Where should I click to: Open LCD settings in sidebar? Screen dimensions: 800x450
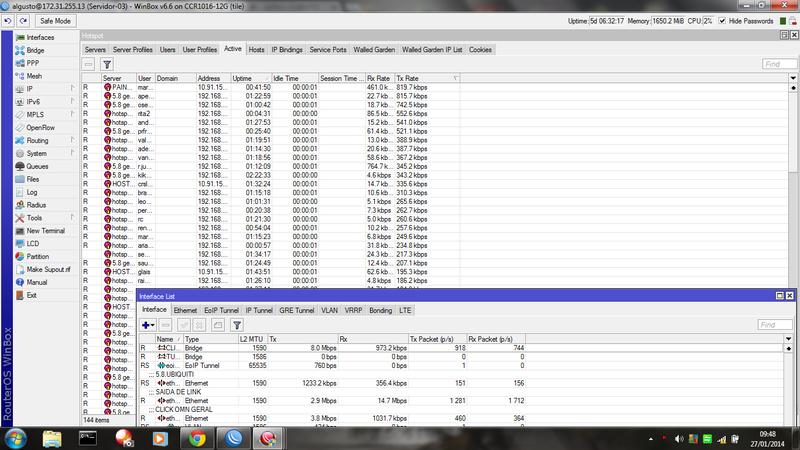(x=32, y=243)
